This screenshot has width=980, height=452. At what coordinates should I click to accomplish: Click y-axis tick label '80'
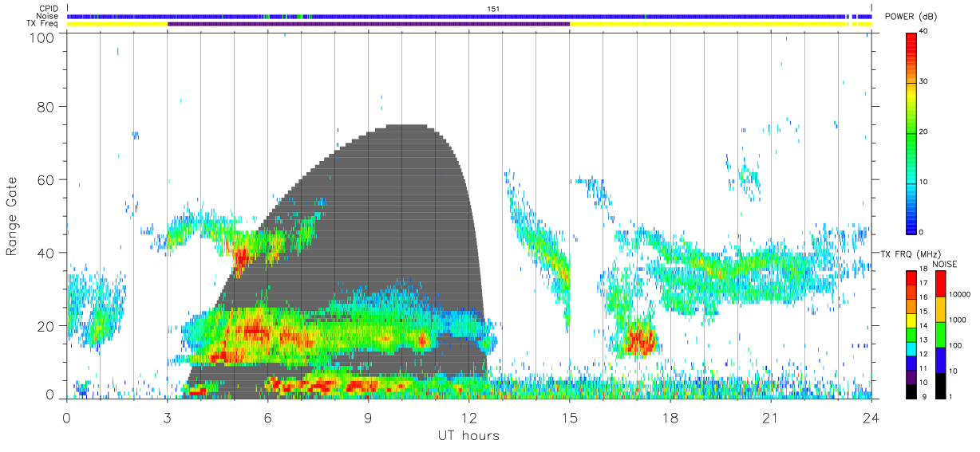(47, 106)
